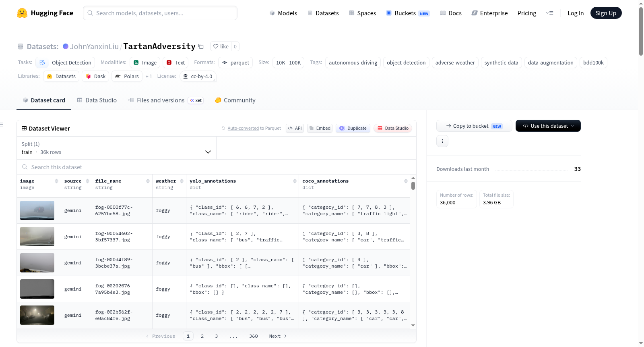
Task: Open the Files and versions tab
Action: (165, 100)
